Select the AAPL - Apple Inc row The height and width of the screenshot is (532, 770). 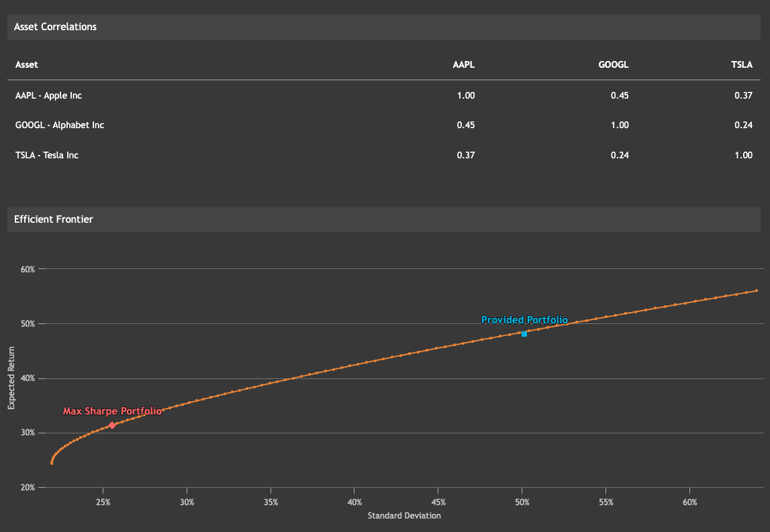48,95
